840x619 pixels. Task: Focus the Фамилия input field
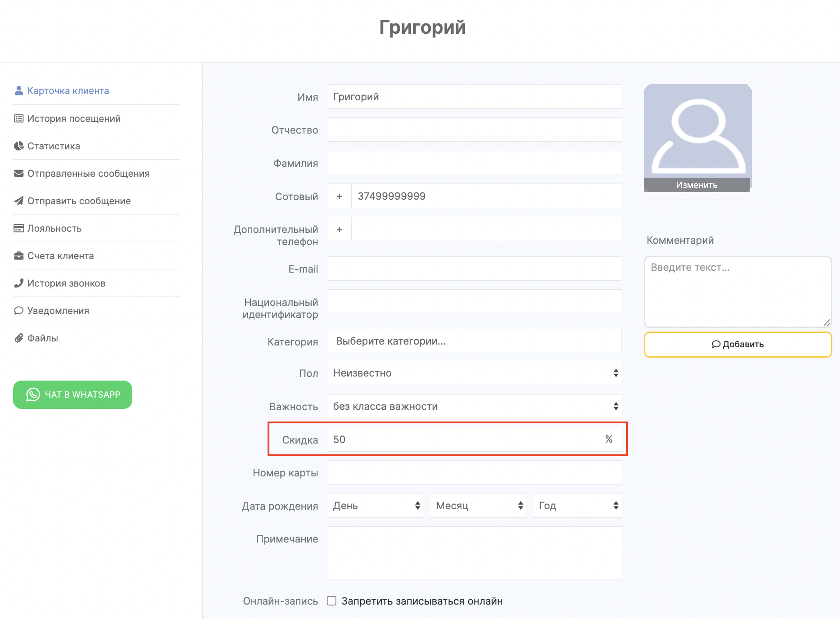click(474, 163)
